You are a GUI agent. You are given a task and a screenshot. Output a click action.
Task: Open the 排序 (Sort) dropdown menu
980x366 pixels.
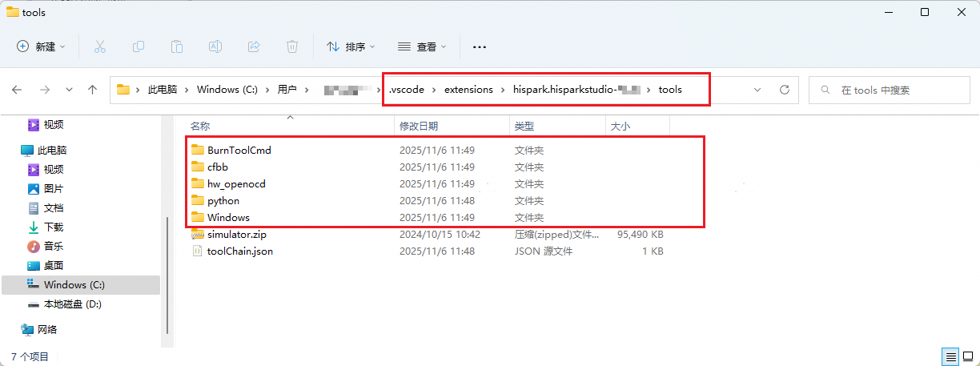pyautogui.click(x=351, y=46)
